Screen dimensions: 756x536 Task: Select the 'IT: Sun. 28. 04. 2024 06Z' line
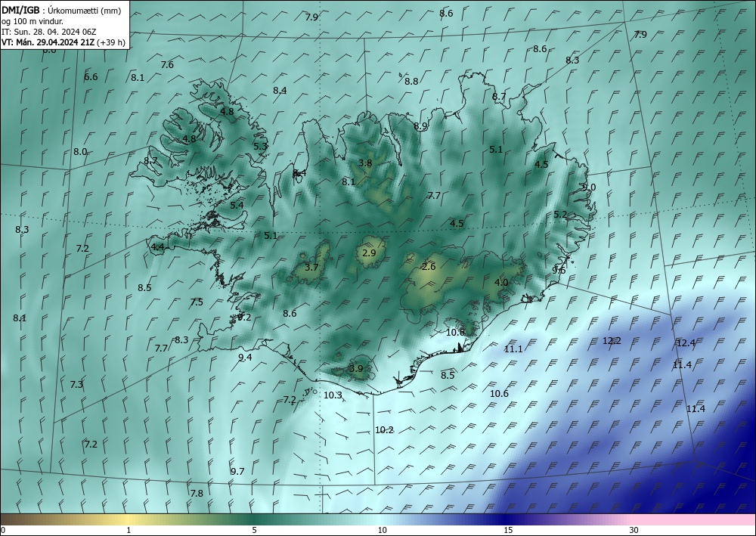(48, 32)
